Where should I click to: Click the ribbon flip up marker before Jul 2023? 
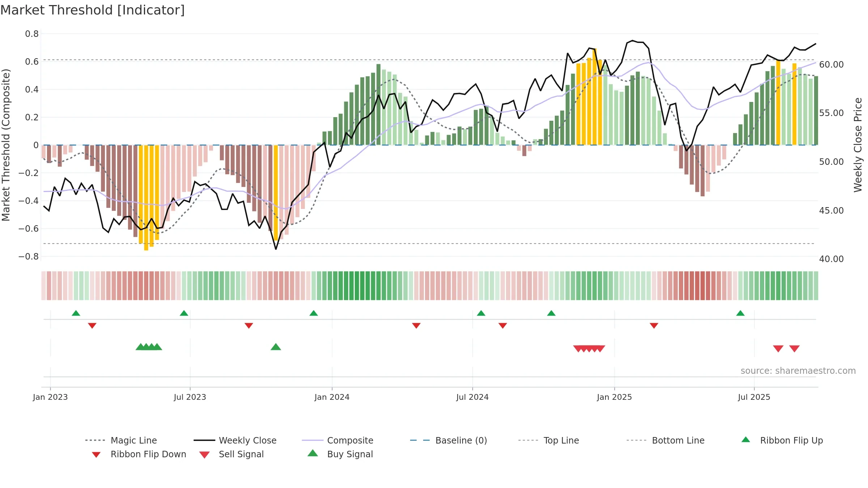coord(184,313)
